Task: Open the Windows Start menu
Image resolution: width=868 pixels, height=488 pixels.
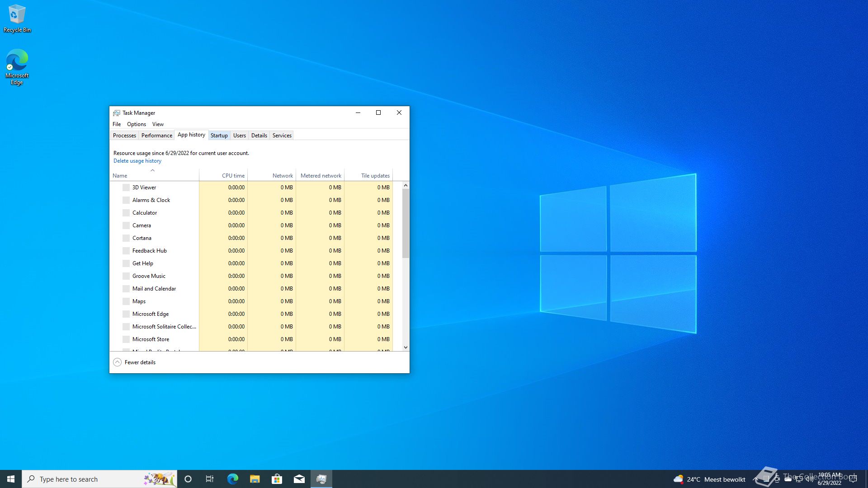Action: 11,479
